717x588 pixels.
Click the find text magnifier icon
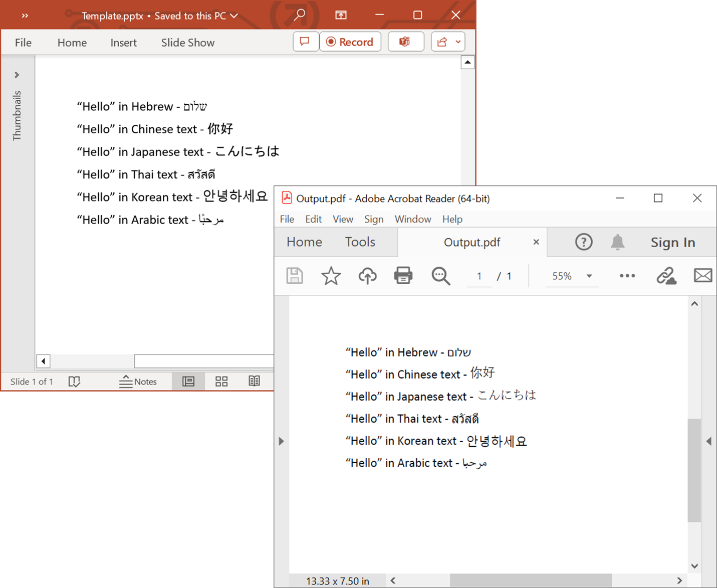tap(441, 276)
